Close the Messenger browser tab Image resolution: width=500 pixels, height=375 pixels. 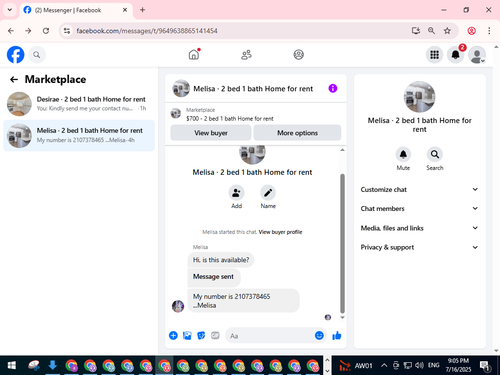[x=125, y=10]
